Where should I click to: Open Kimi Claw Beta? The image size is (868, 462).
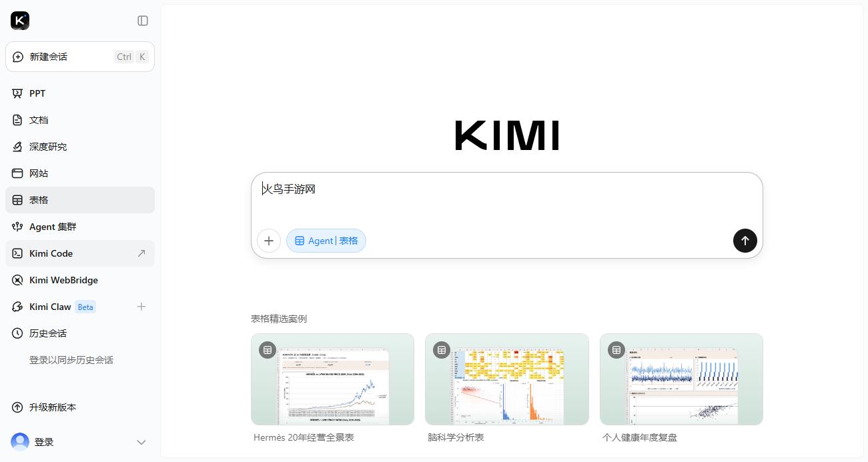80,307
